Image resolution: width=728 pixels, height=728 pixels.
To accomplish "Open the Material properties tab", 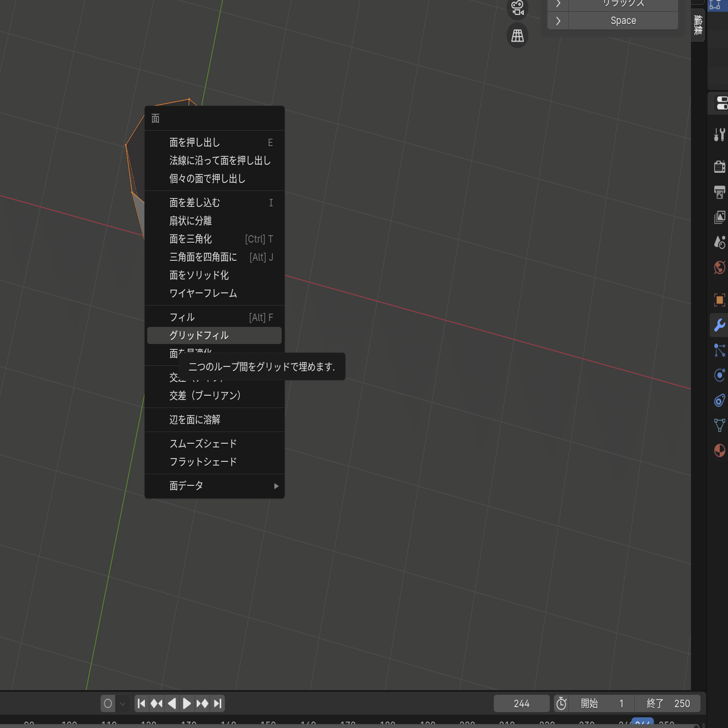I will [x=719, y=451].
